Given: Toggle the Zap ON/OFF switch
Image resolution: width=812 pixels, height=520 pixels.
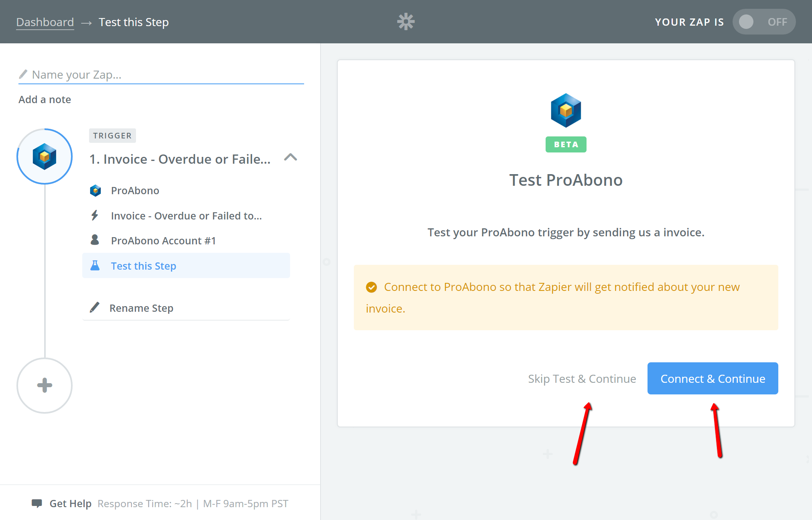Looking at the screenshot, I should coord(763,22).
